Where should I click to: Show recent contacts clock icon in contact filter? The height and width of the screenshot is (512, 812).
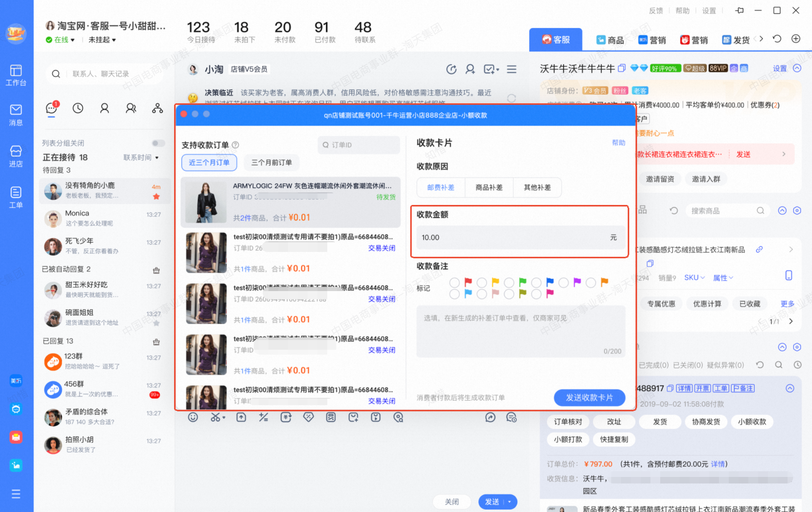pos(78,108)
